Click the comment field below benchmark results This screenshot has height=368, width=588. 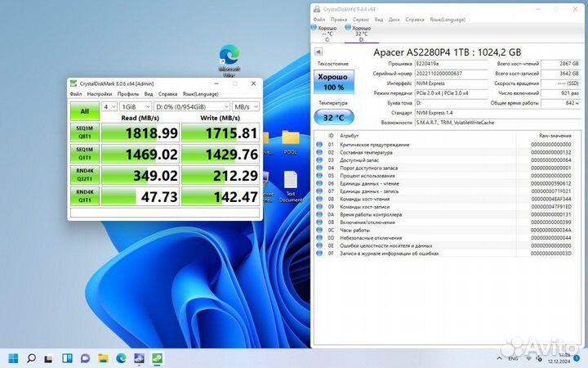point(165,213)
